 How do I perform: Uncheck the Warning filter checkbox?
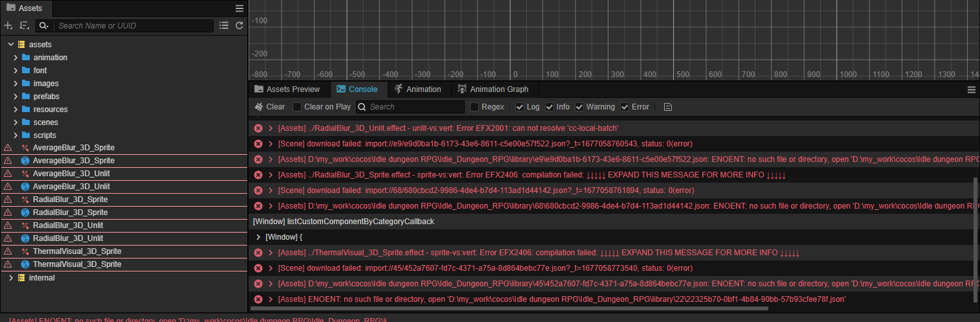[x=580, y=107]
